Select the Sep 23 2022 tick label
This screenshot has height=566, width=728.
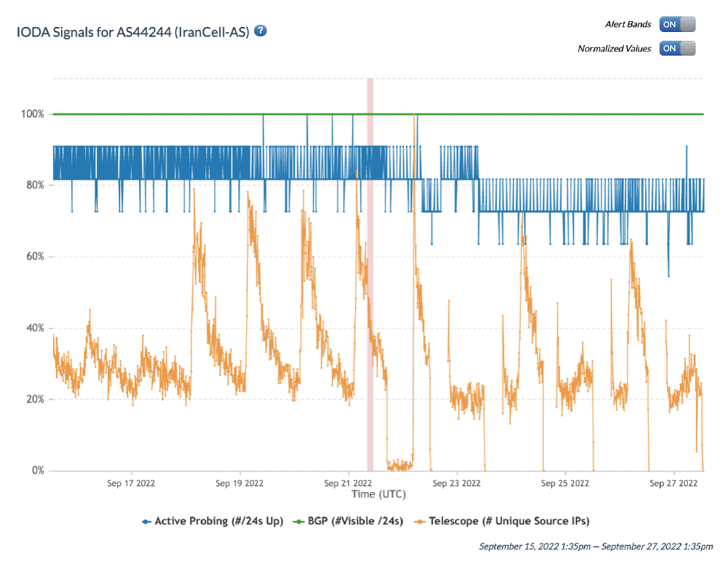pos(456,483)
